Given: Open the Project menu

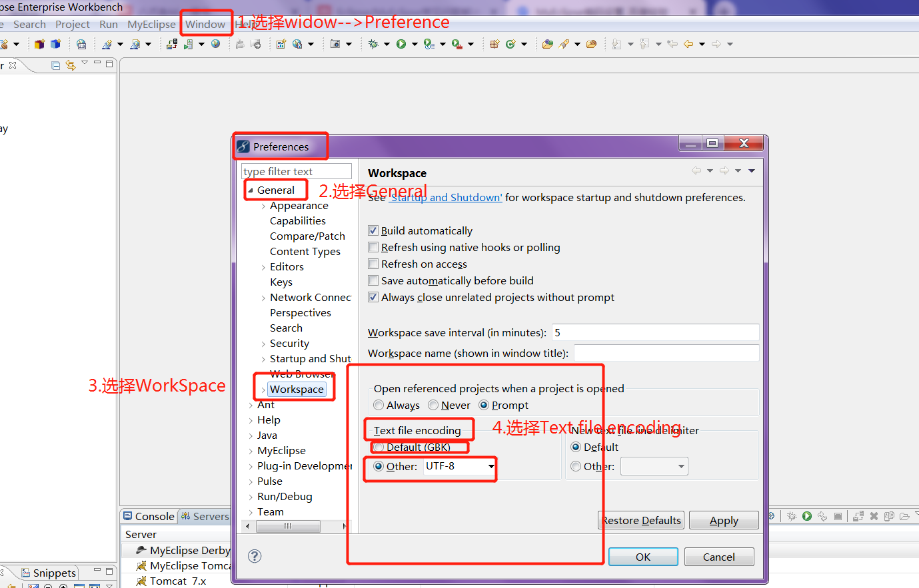Looking at the screenshot, I should point(73,24).
